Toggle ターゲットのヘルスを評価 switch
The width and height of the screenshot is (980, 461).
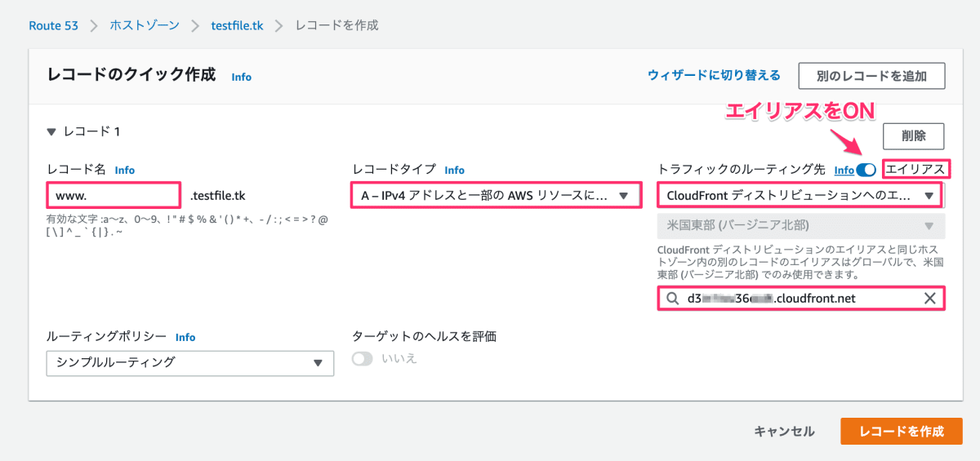(x=363, y=359)
